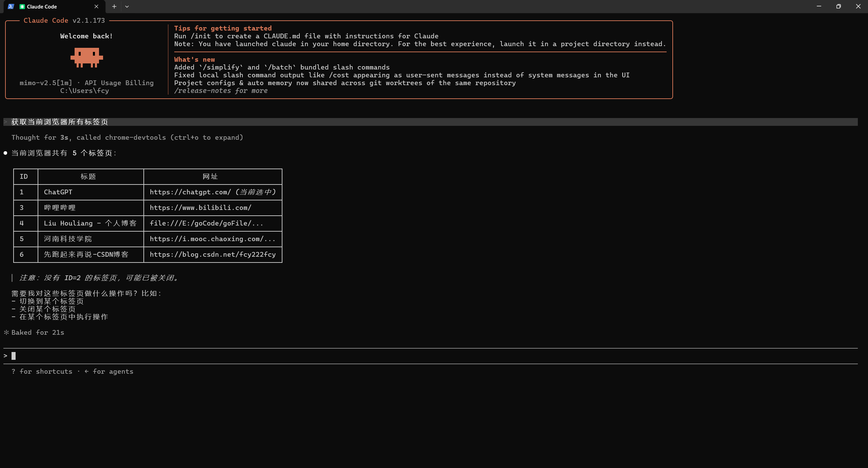Click the 'Welcome back!' text

(86, 36)
